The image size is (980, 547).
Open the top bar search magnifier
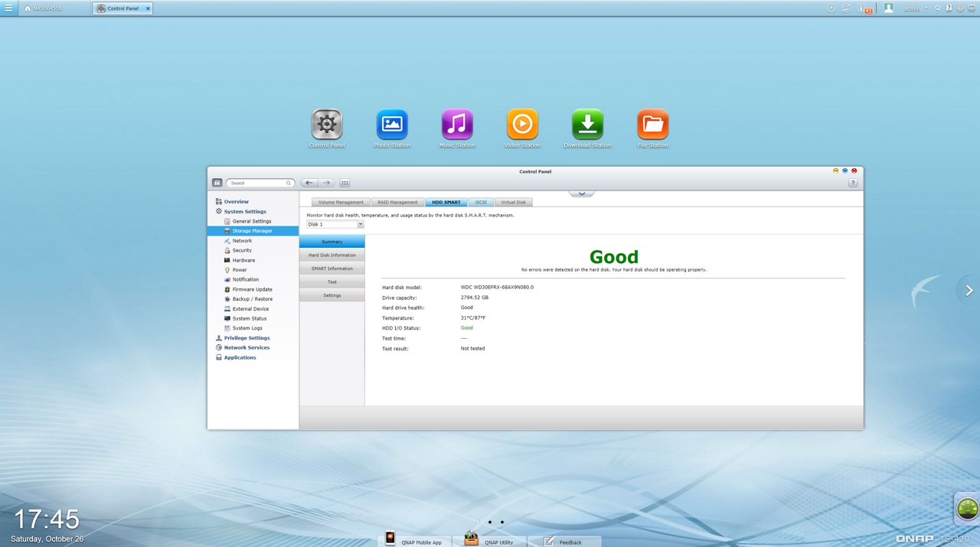[x=937, y=8]
